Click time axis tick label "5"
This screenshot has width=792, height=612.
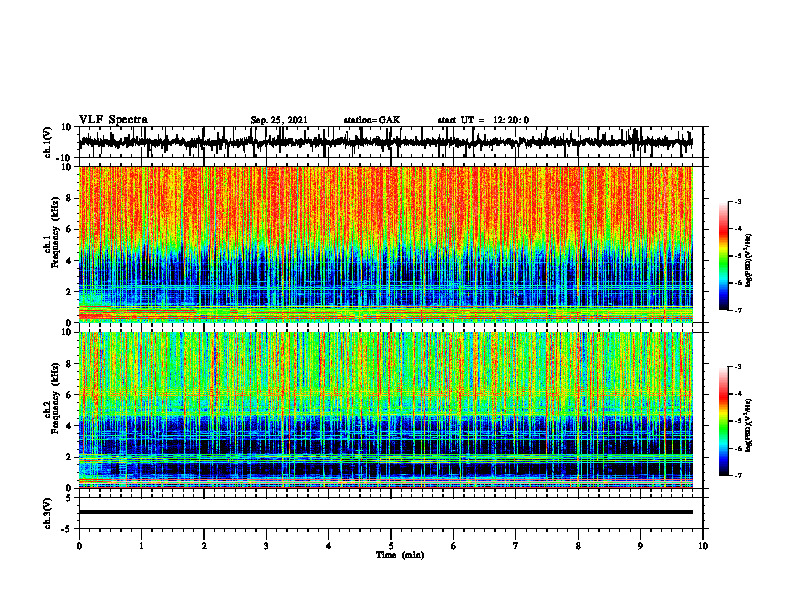391,546
